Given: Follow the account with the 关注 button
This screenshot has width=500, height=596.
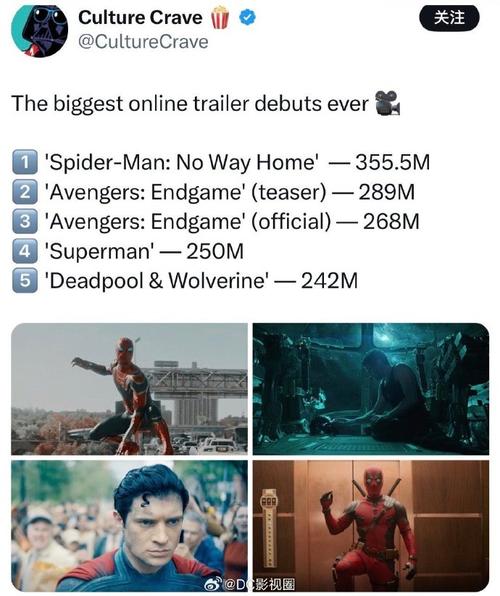Looking at the screenshot, I should (449, 18).
